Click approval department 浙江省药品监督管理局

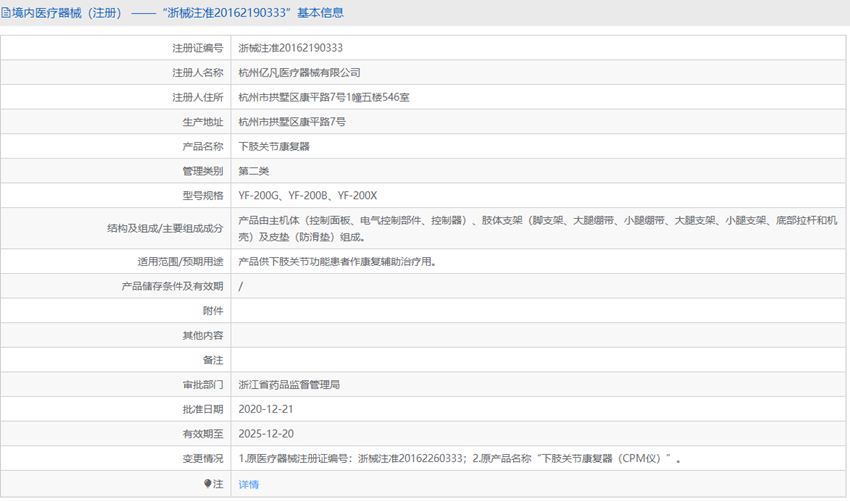(289, 385)
